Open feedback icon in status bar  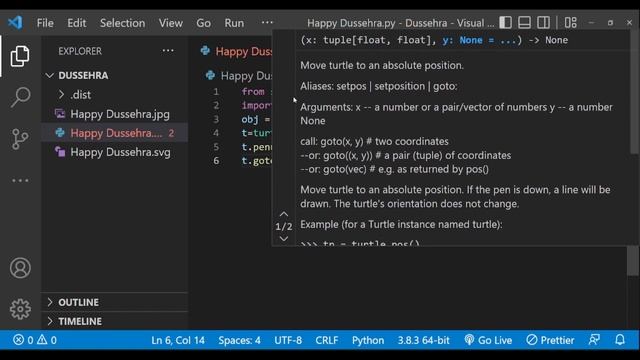tap(594, 340)
